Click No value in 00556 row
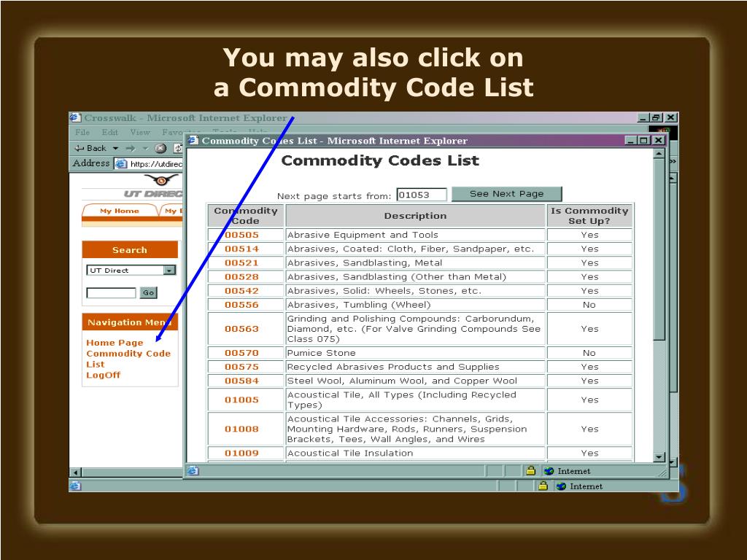The height and width of the screenshot is (560, 747). tap(589, 305)
